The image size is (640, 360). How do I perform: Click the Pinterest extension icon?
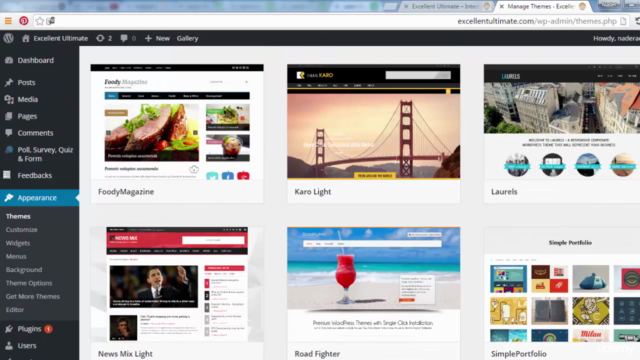coord(24,21)
